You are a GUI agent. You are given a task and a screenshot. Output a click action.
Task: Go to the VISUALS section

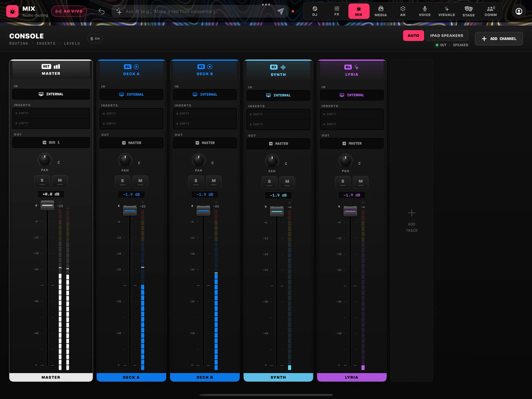point(446,11)
